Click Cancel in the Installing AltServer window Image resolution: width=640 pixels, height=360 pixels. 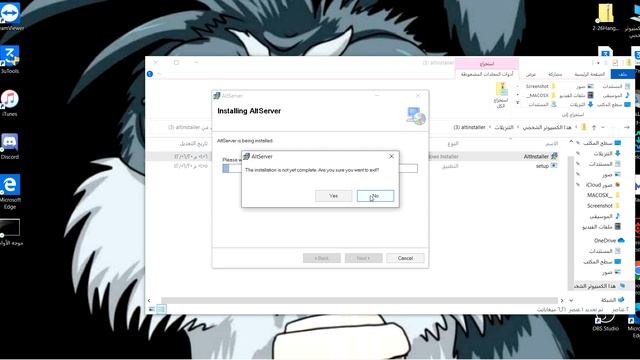coord(405,258)
